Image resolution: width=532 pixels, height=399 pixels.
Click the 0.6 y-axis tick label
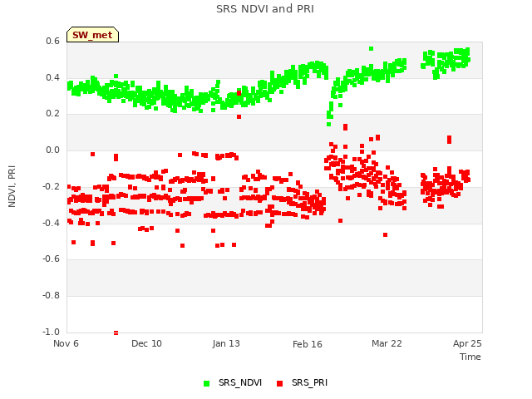point(53,41)
